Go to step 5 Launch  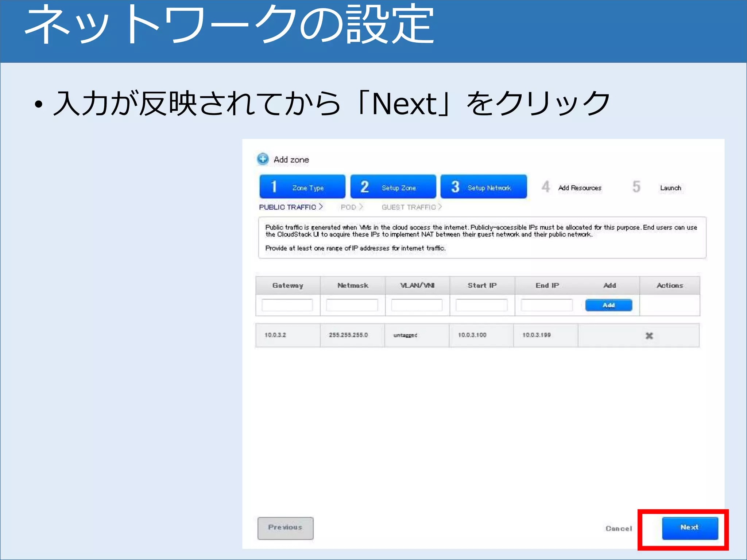tap(657, 187)
